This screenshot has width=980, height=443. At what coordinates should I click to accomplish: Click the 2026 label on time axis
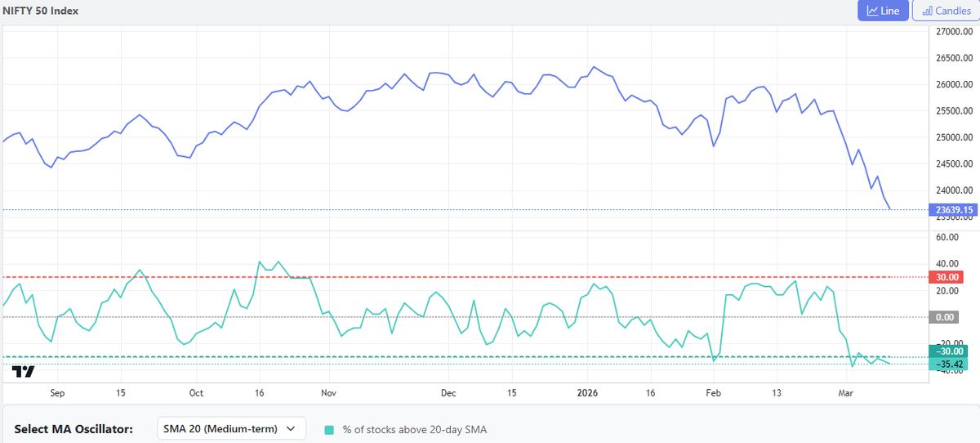[587, 393]
